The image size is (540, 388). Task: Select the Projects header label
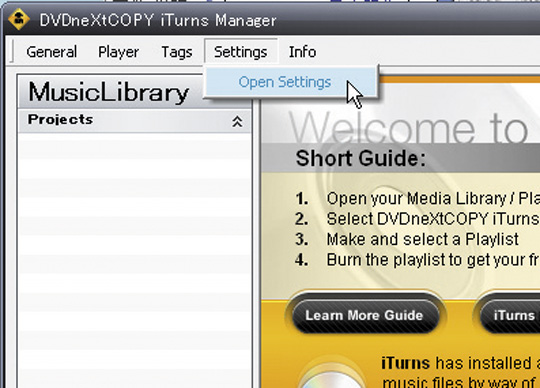coord(60,119)
